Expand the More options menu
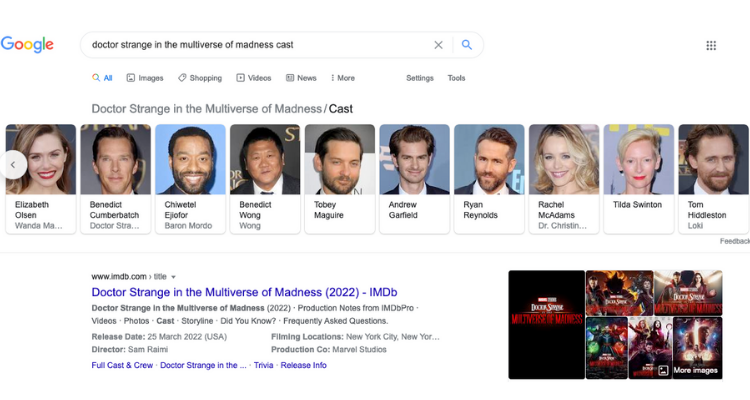 341,78
